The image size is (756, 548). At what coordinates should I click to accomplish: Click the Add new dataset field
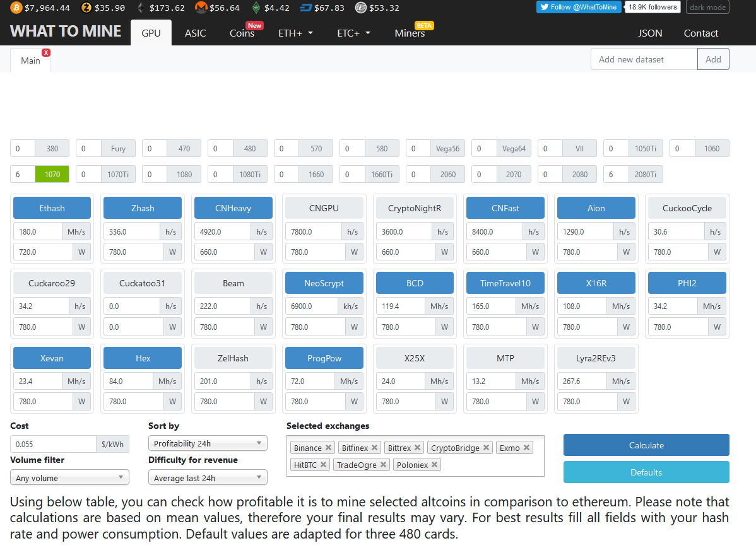(x=644, y=59)
